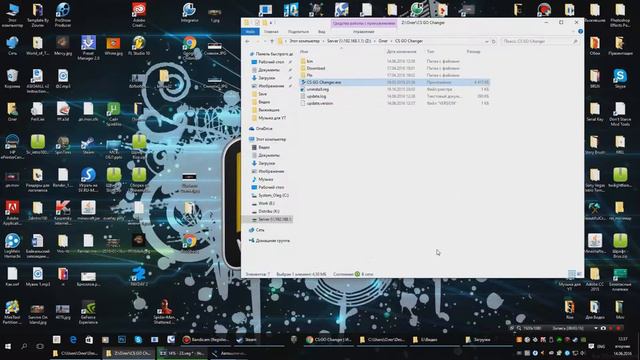Go back in Explorer navigation
Screen dimensions: 640x360
click(247, 41)
